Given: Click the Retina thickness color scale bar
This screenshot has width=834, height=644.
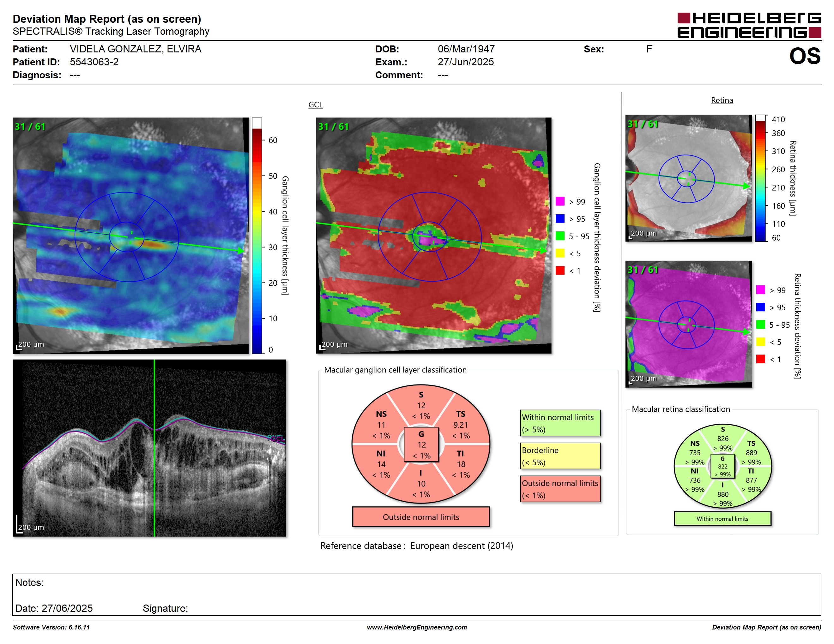Looking at the screenshot, I should coord(760,178).
